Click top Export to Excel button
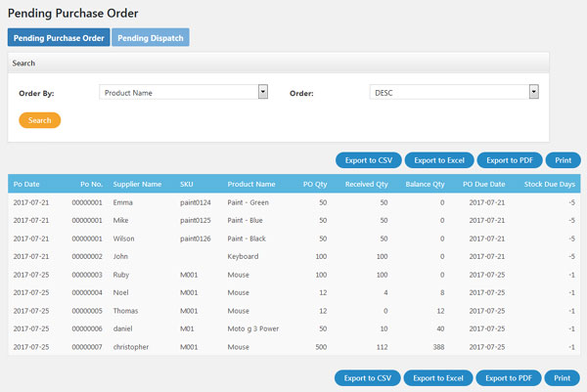This screenshot has height=392, width=587. [x=439, y=160]
